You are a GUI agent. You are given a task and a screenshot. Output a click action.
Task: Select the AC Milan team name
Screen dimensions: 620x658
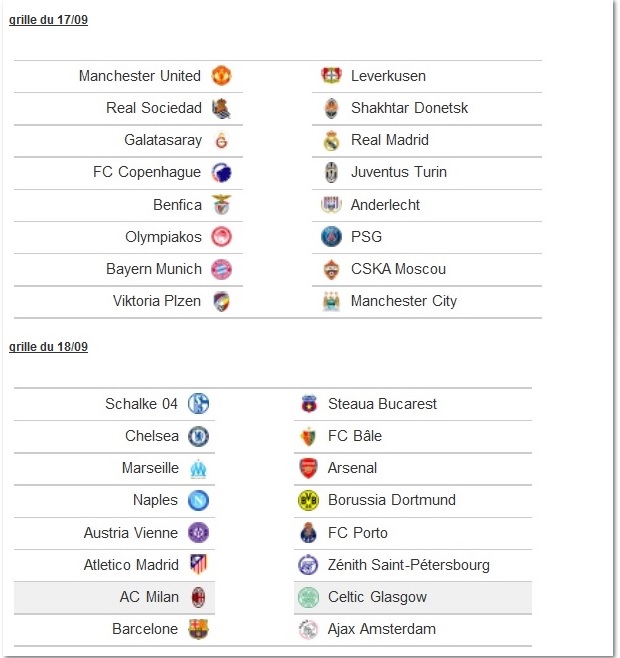pyautogui.click(x=149, y=597)
